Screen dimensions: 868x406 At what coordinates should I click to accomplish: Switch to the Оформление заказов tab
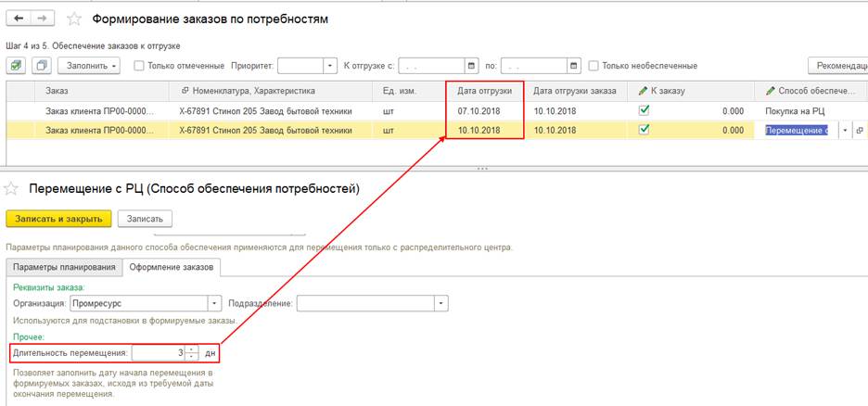coord(171,267)
